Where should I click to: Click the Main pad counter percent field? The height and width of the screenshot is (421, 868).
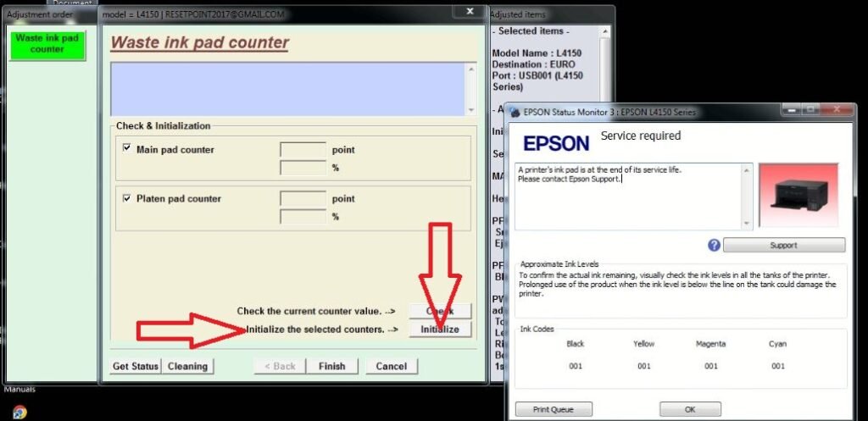(303, 168)
